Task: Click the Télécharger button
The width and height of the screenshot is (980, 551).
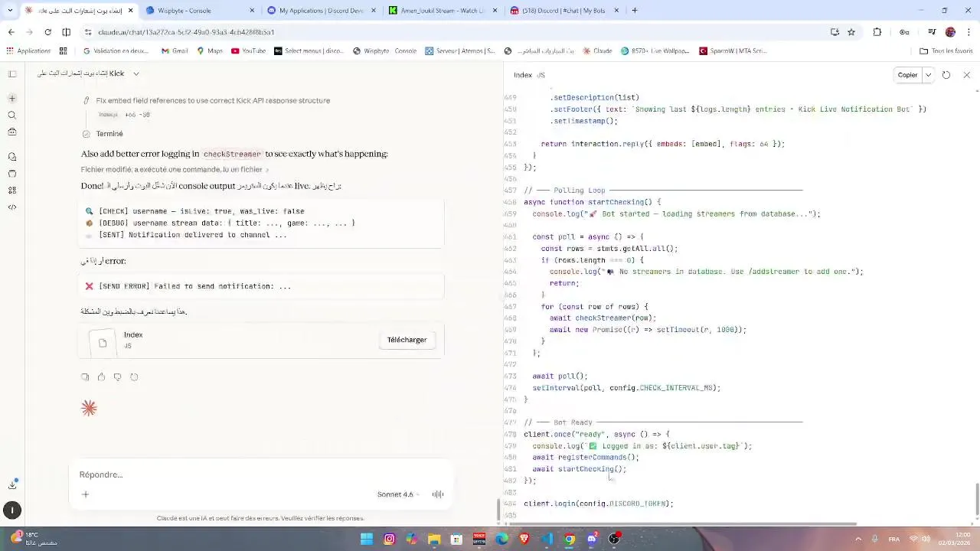Action: pos(407,341)
